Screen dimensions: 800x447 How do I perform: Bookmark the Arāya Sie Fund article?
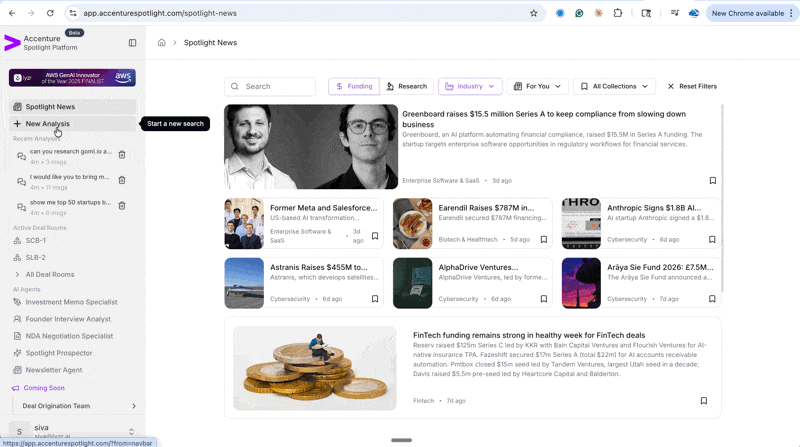(x=712, y=299)
